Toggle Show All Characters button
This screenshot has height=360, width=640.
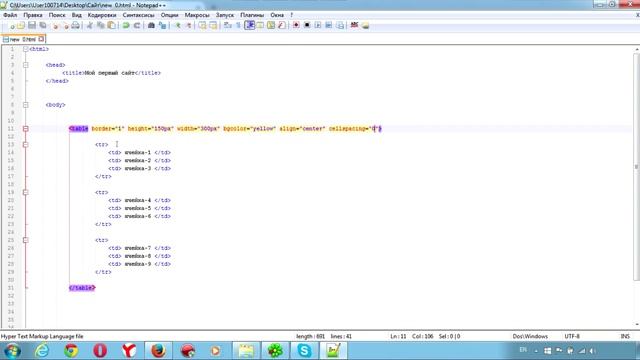[x=239, y=26]
